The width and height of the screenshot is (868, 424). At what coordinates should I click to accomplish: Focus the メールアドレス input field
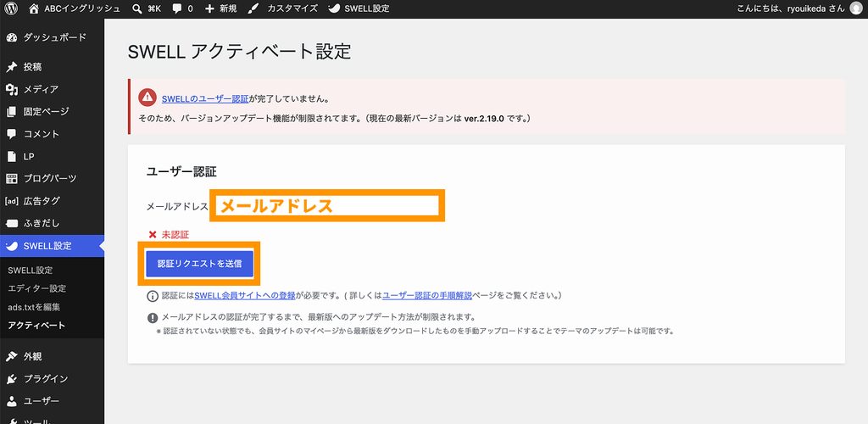point(327,206)
